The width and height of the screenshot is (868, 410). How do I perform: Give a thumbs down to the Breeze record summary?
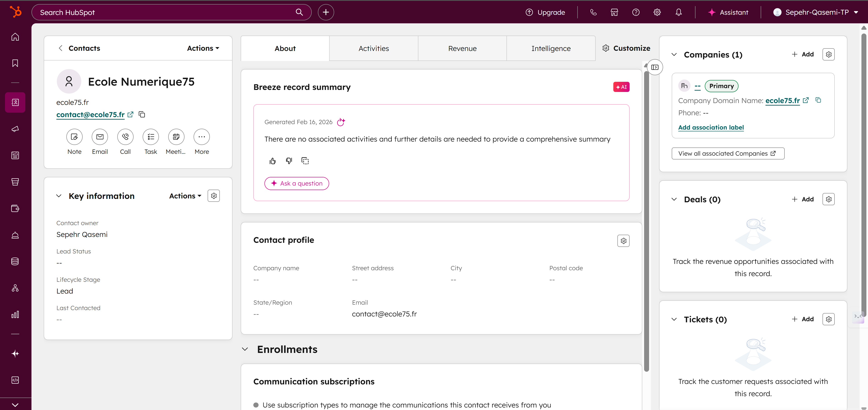click(x=289, y=161)
